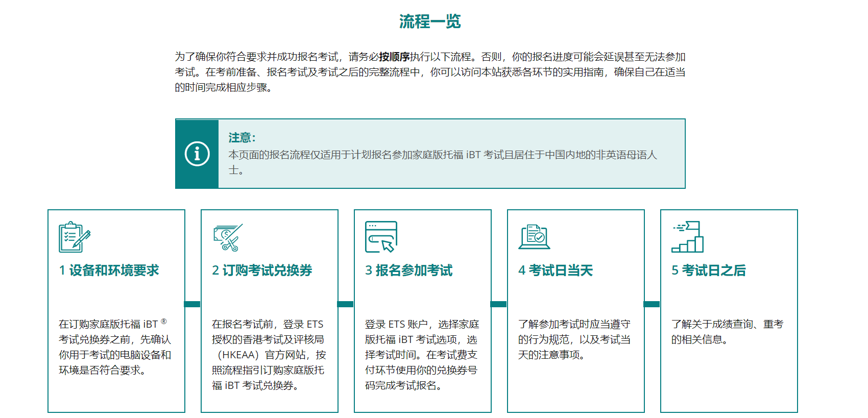Open the "1 设备和环境要求" heading
The image size is (868, 418).
pos(109,271)
